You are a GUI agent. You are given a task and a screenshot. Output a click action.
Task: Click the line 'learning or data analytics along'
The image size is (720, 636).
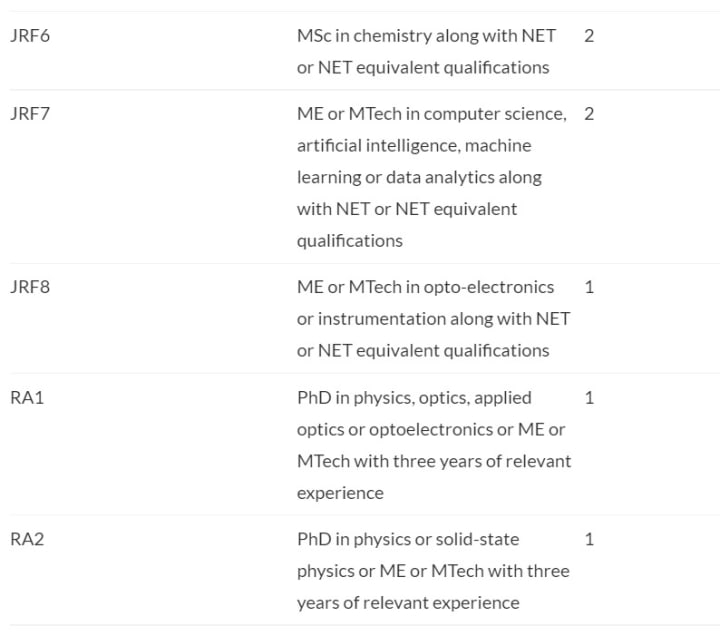point(419,178)
